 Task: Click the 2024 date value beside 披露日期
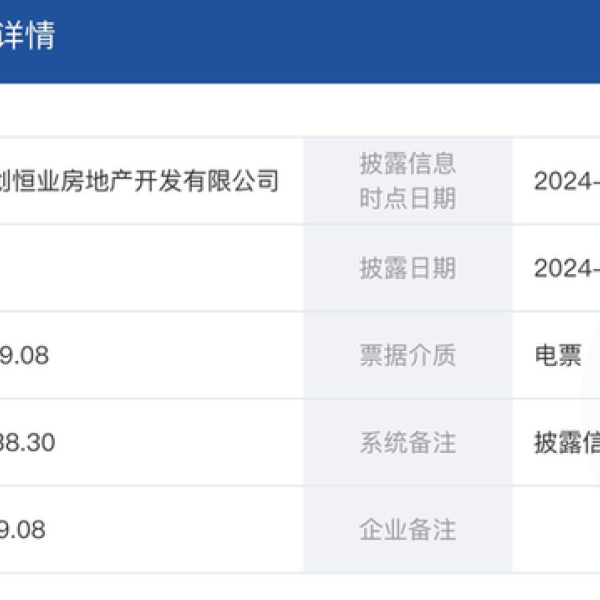[567, 268]
